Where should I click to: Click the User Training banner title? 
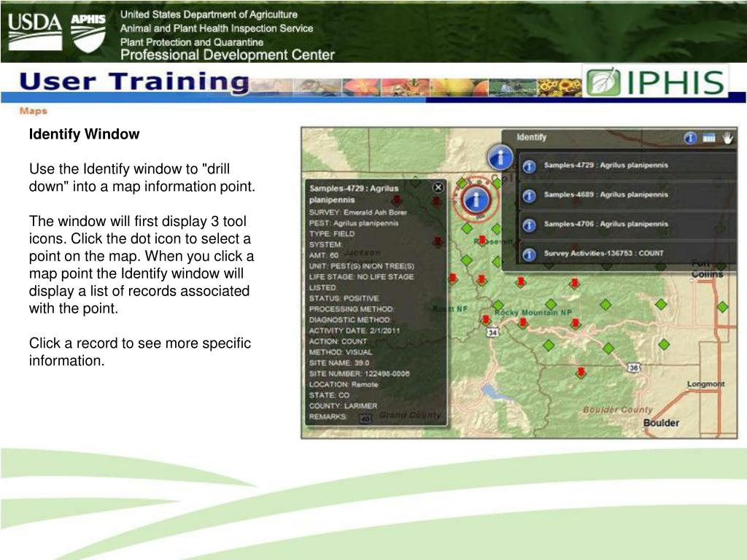tap(134, 82)
